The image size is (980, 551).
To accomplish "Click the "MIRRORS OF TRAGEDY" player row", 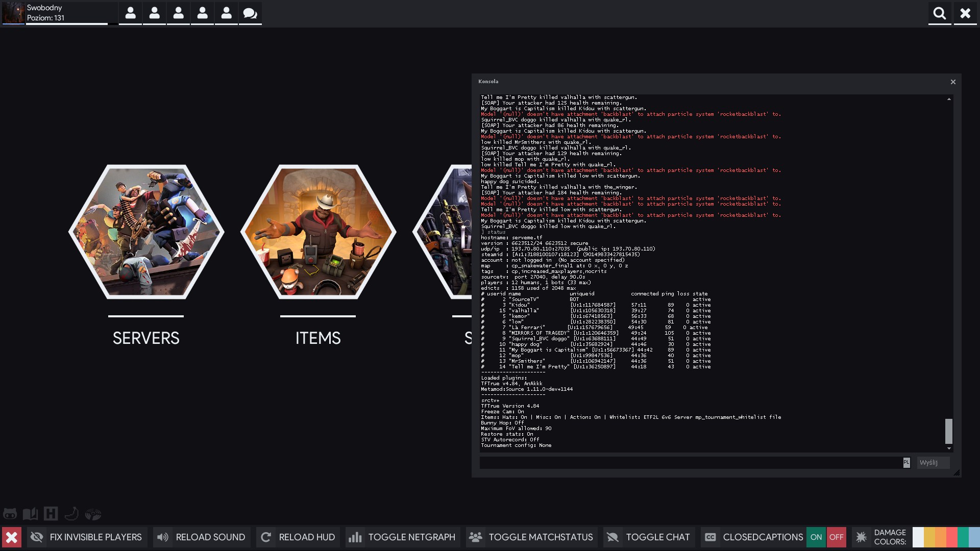I will click(596, 333).
